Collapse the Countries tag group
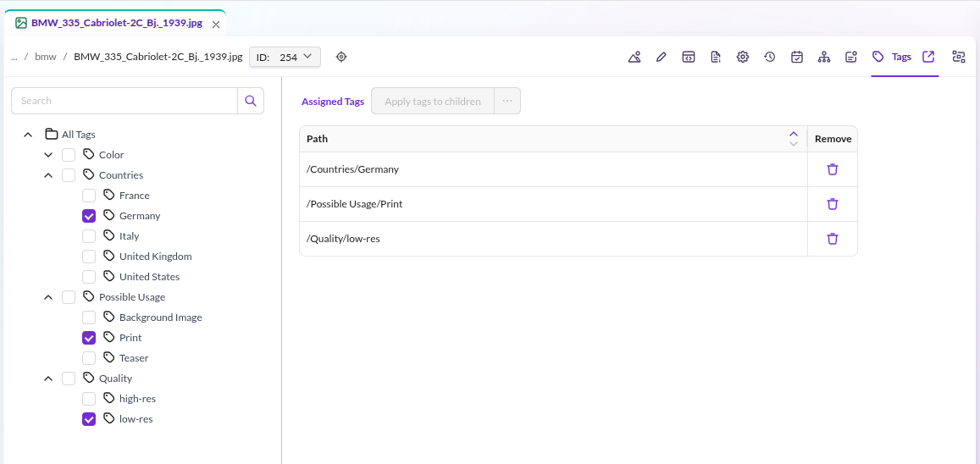Image resolution: width=980 pixels, height=464 pixels. coord(48,175)
